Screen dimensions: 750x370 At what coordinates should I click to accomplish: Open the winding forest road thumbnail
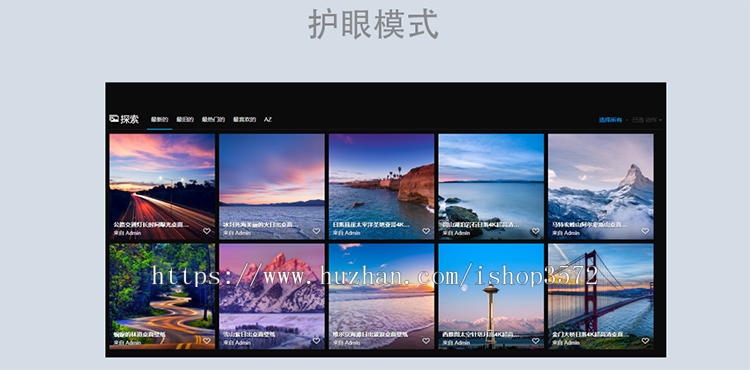coord(162,296)
